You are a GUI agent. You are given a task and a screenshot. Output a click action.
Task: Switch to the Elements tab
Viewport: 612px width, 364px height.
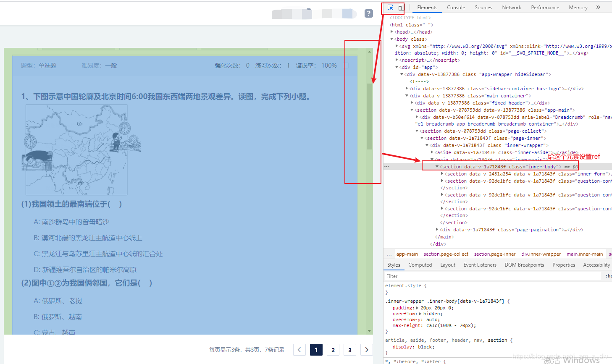coord(427,8)
